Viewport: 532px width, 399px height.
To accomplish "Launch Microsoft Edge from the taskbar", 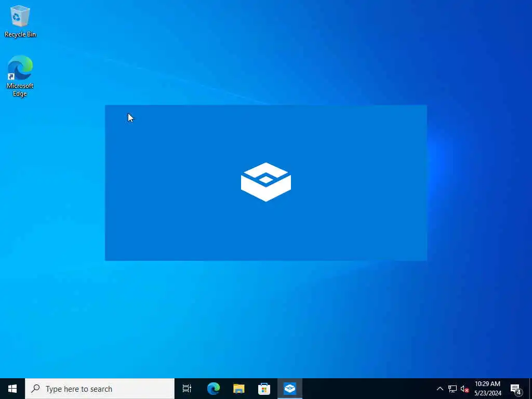I will click(214, 389).
